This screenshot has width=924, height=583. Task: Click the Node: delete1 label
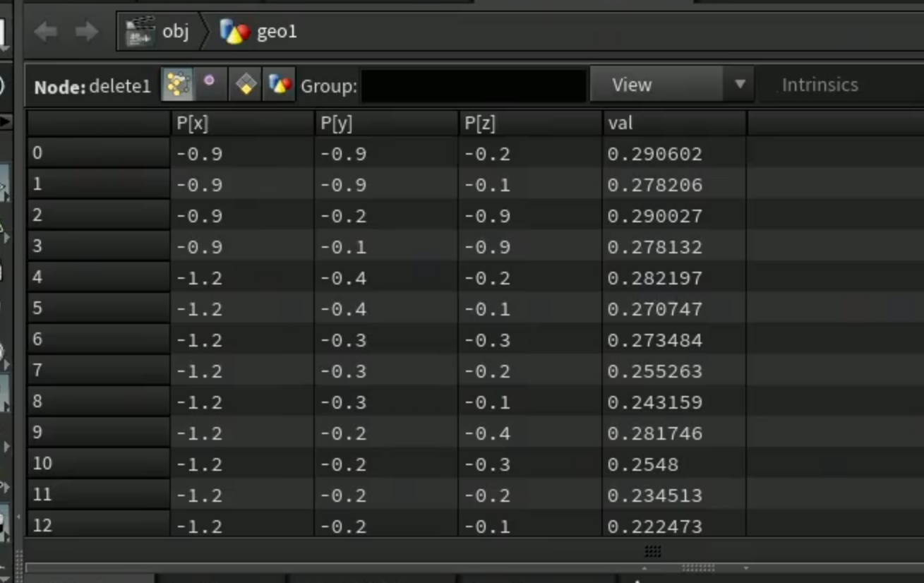92,87
